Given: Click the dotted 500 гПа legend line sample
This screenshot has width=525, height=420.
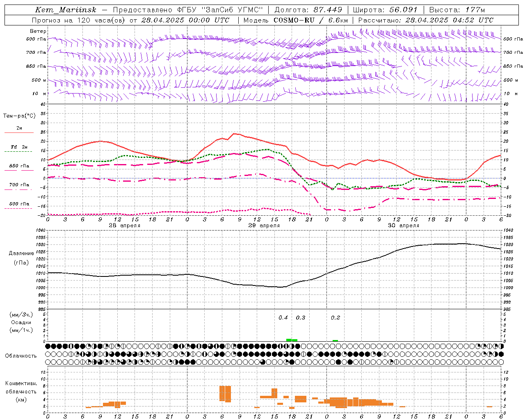Looking at the screenshot, I should 19,208.
